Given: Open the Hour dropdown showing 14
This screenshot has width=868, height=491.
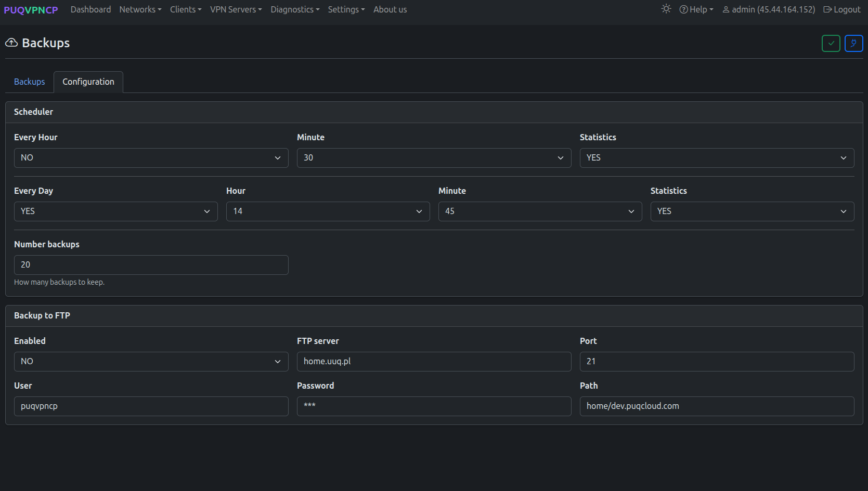Looking at the screenshot, I should [328, 211].
